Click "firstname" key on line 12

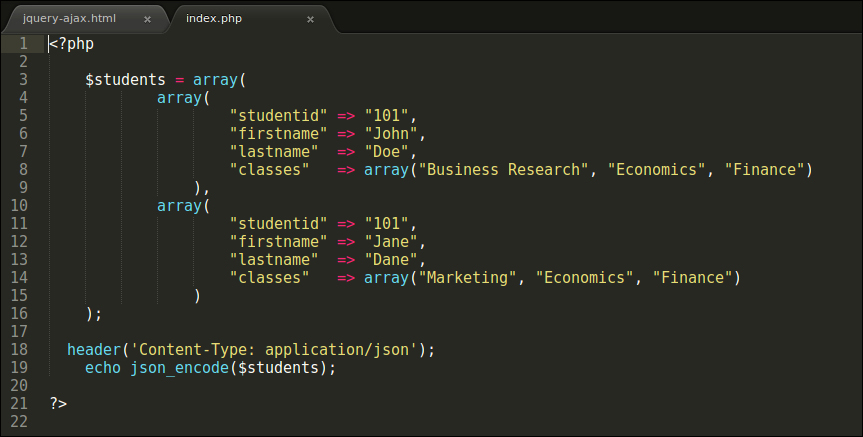pos(278,242)
